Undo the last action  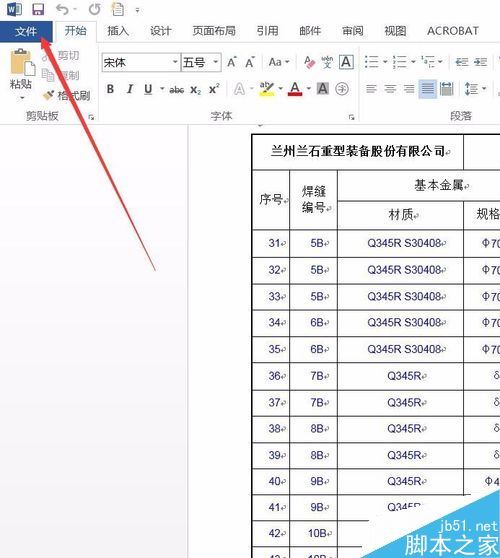[63, 9]
